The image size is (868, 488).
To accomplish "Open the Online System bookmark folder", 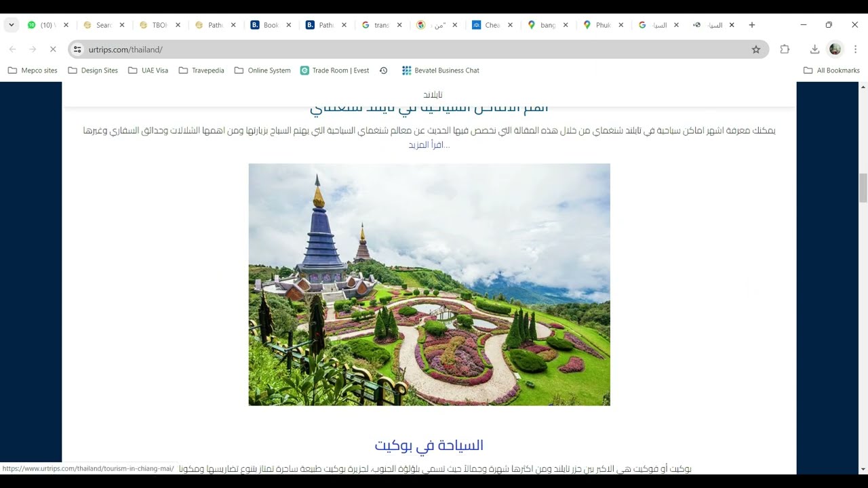I will [x=262, y=70].
